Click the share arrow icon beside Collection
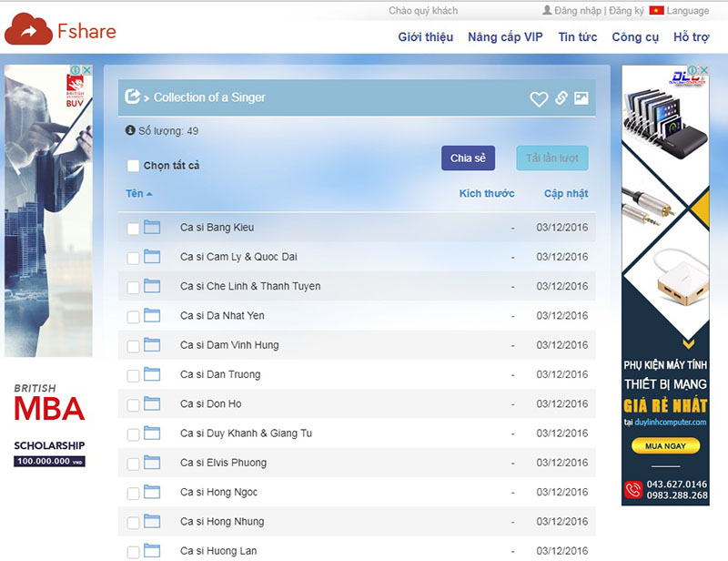This screenshot has width=728, height=561. coord(132,97)
